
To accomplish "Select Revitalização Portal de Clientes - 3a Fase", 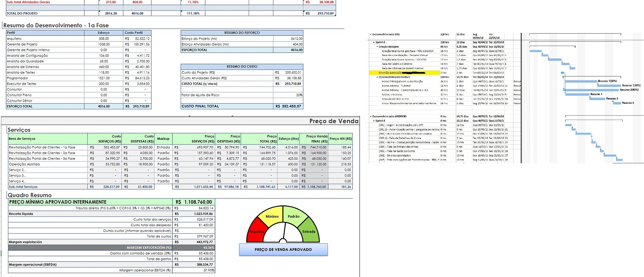I will click(42, 159).
